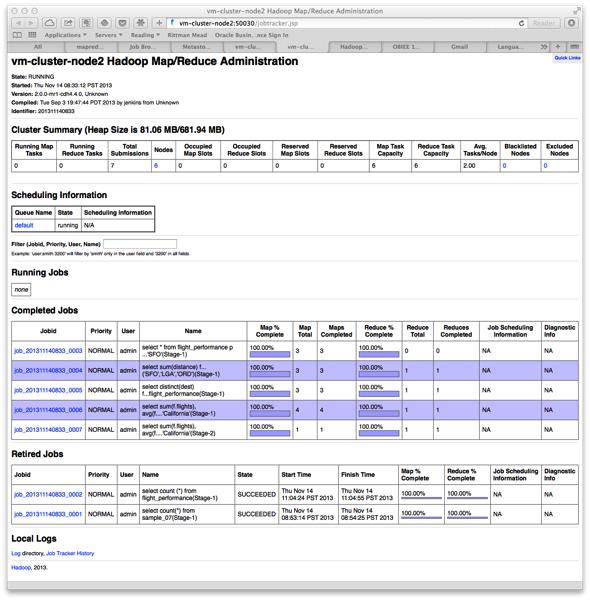Image resolution: width=590 pixels, height=600 pixels.
Task: Click the Avg. Tasks/Node value 2.00
Action: point(469,166)
